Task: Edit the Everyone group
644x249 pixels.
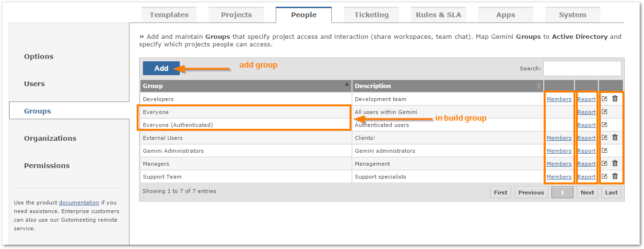Action: coord(604,112)
